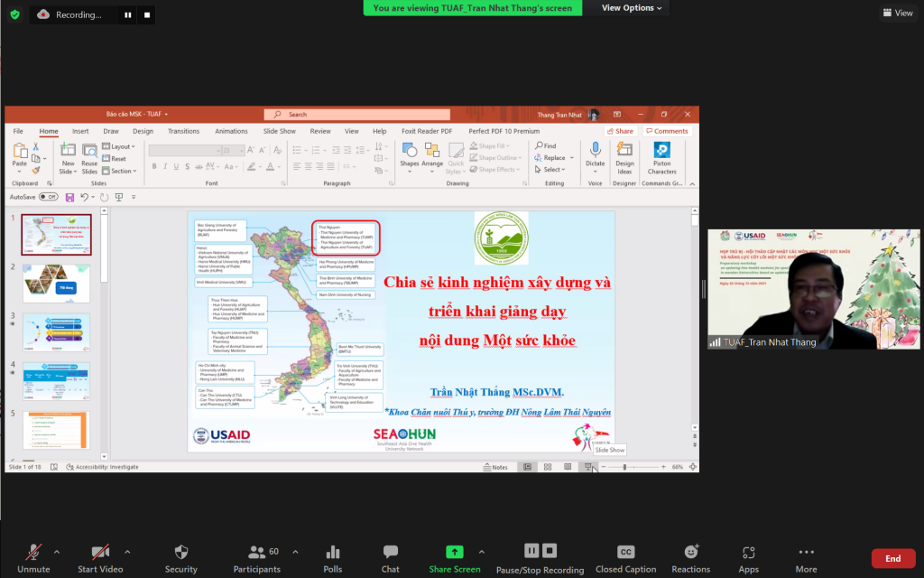The height and width of the screenshot is (578, 924).
Task: Apply bold formatting from the Font group
Action: (x=154, y=166)
